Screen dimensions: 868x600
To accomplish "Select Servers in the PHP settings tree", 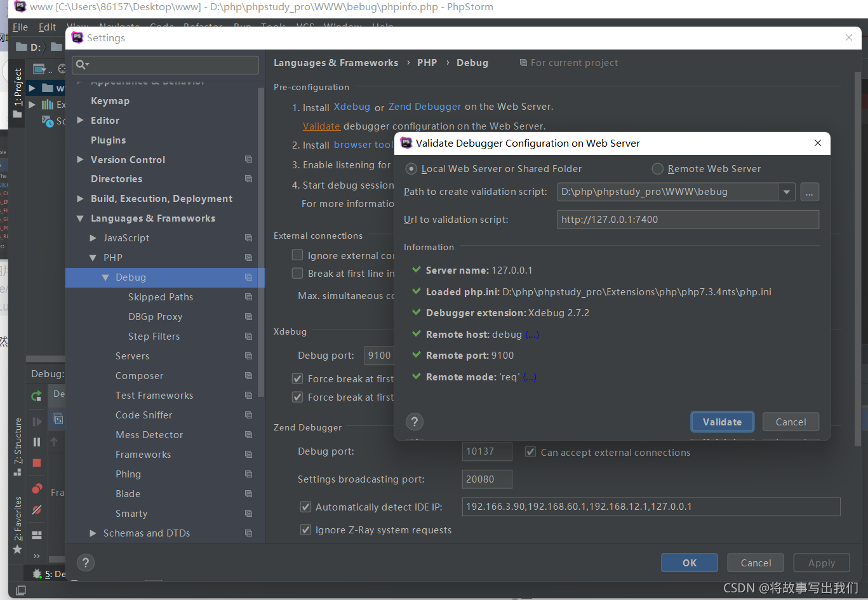I will (x=132, y=356).
